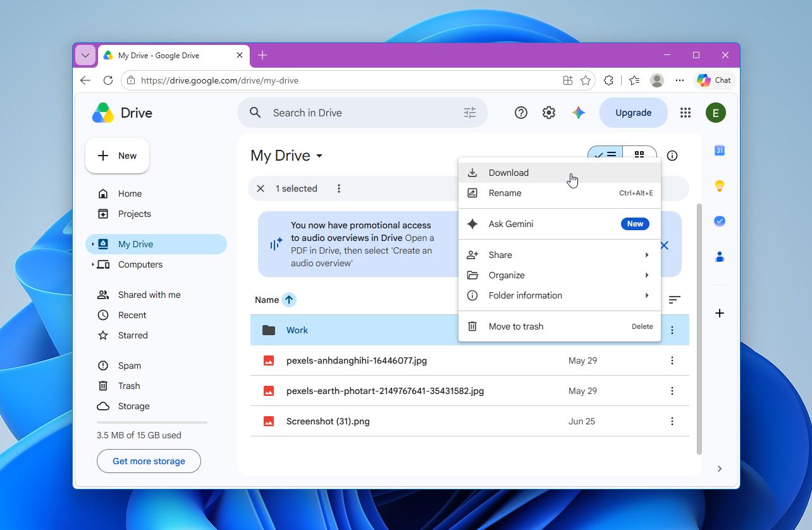Open more actions beside 1 selected
This screenshot has width=812, height=530.
pos(339,188)
